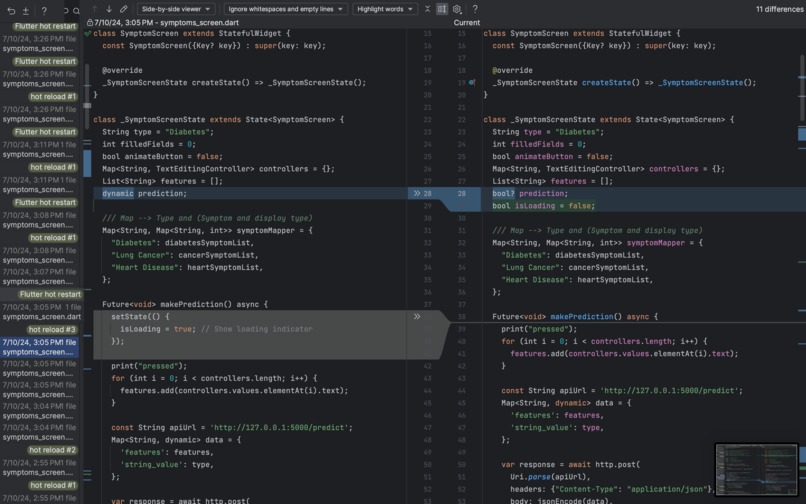Click the gutter marker at line 19
This screenshot has height=504, width=806.
472,82
